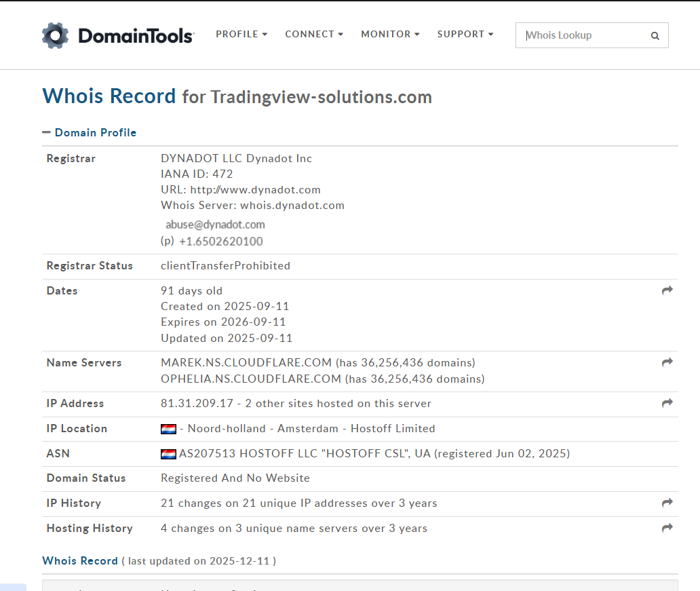Click the DomainTools gear logo icon
Screen dimensions: 700x591
[56, 35]
